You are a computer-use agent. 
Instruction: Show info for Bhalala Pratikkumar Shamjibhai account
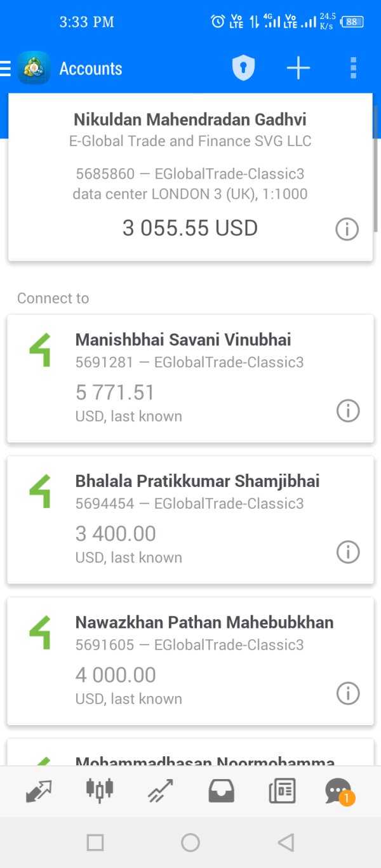347,552
